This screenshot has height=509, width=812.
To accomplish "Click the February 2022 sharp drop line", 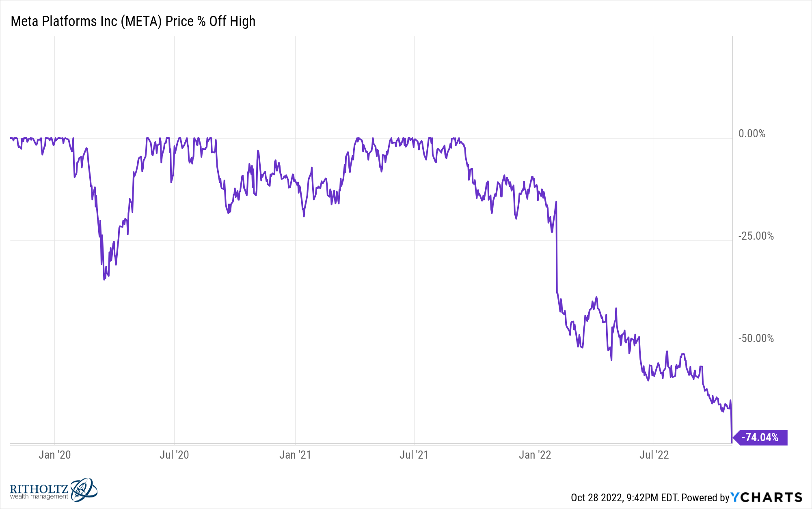I will tap(557, 247).
